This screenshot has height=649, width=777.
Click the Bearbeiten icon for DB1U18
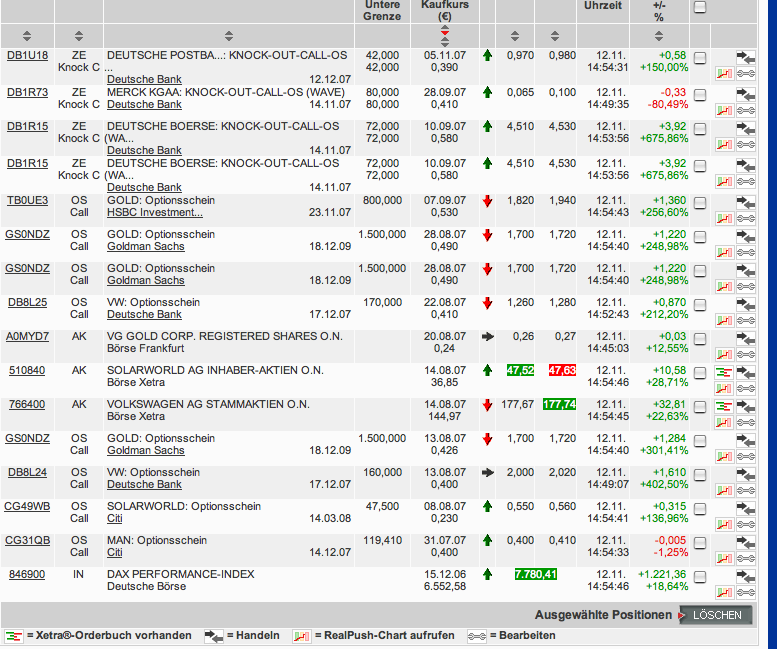pos(745,74)
